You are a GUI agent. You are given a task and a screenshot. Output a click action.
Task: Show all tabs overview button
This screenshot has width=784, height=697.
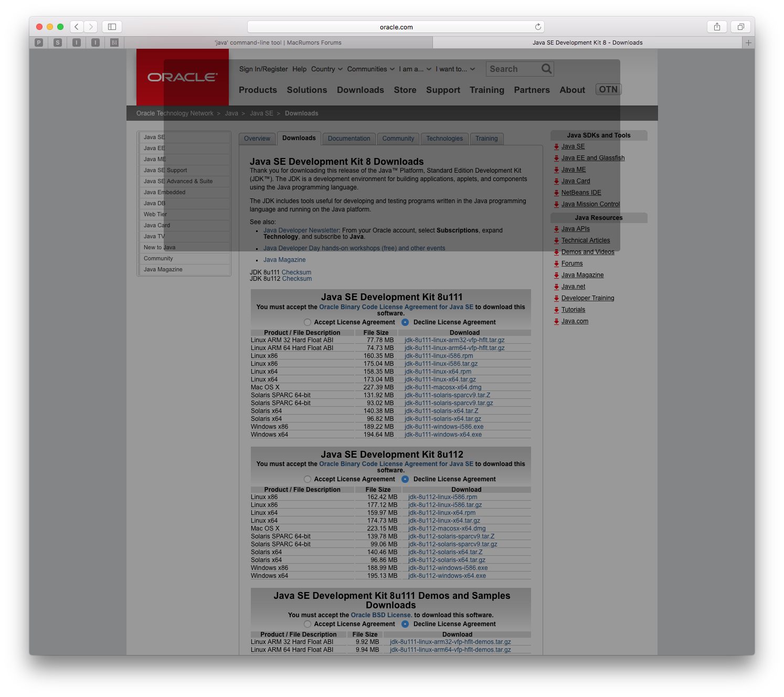pyautogui.click(x=741, y=27)
